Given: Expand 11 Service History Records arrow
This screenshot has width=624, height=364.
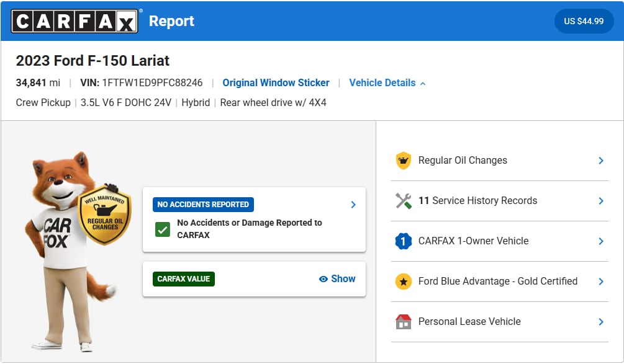Looking at the screenshot, I should [601, 201].
